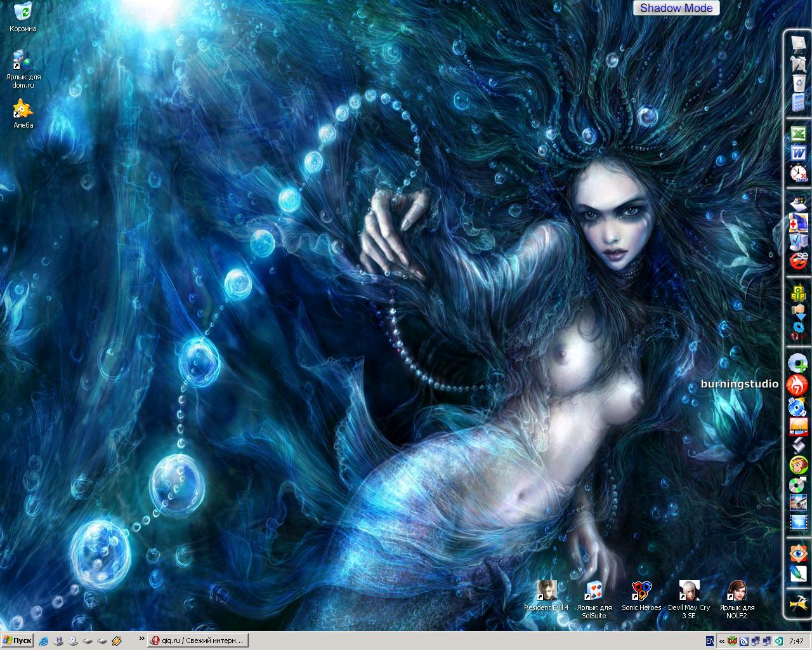The height and width of the screenshot is (650, 812).
Task: Open the Пуск start menu
Action: [x=17, y=640]
